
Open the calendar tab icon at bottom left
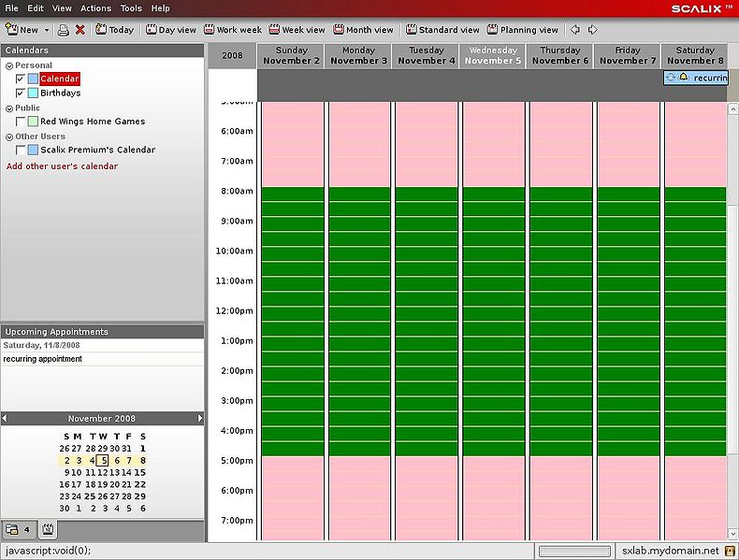coord(46,530)
